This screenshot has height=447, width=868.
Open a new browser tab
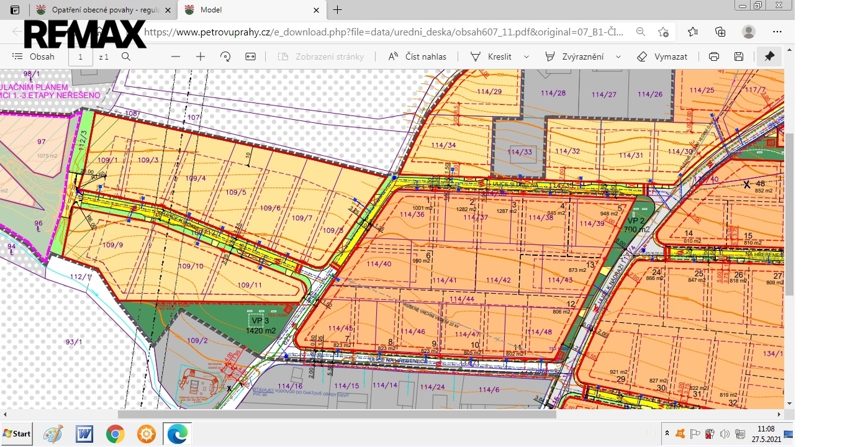click(337, 10)
